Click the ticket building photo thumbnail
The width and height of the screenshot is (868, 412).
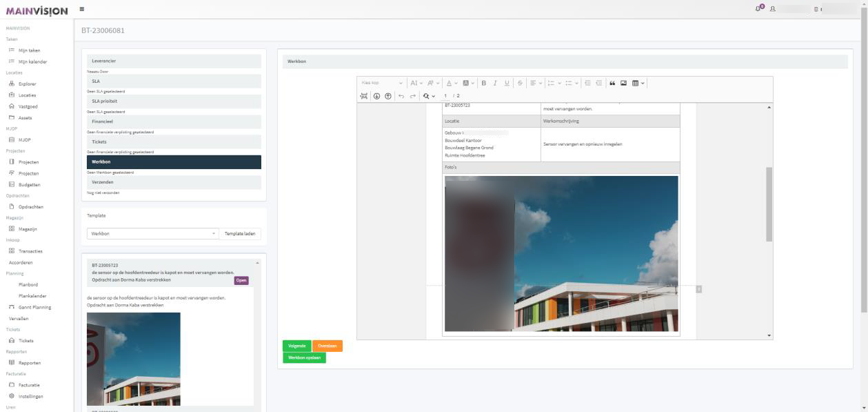(133, 359)
